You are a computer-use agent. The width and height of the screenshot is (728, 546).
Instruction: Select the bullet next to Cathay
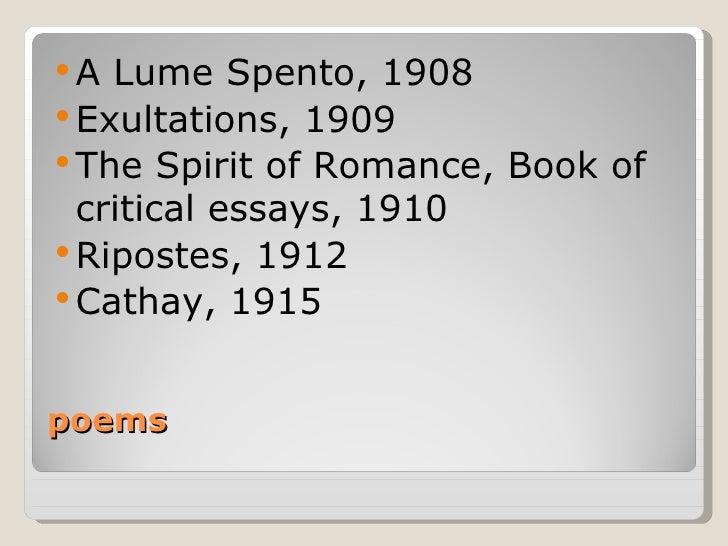tap(64, 298)
